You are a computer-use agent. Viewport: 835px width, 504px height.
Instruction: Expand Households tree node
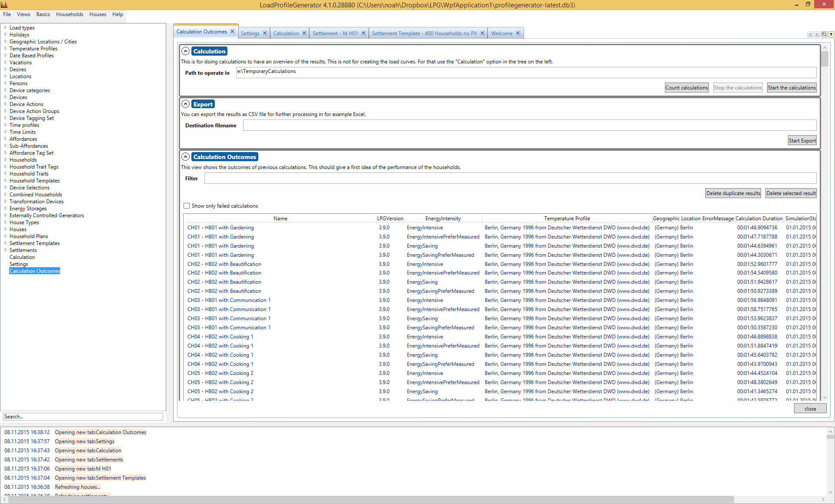pos(6,160)
